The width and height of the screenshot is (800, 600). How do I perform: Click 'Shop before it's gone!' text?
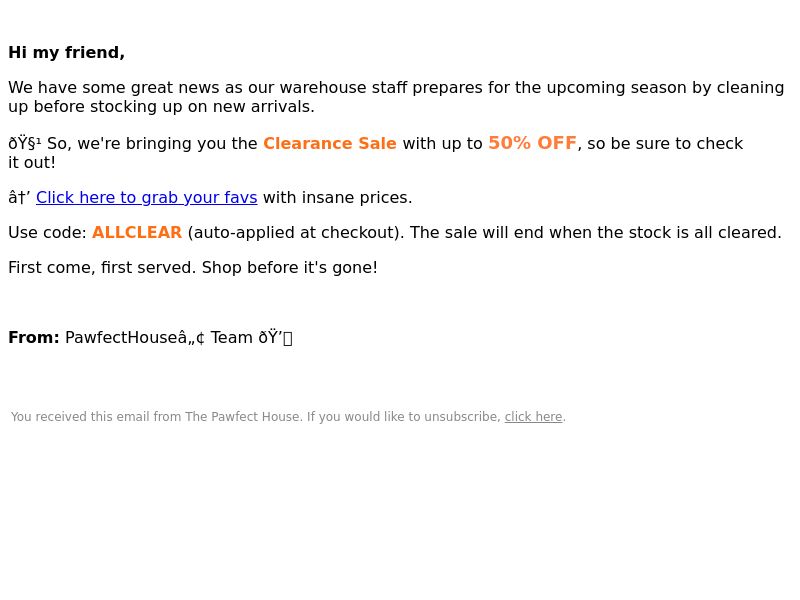[289, 267]
